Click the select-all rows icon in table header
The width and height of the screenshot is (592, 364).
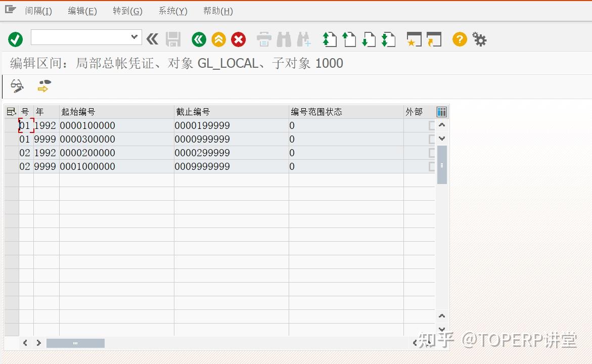(x=11, y=112)
